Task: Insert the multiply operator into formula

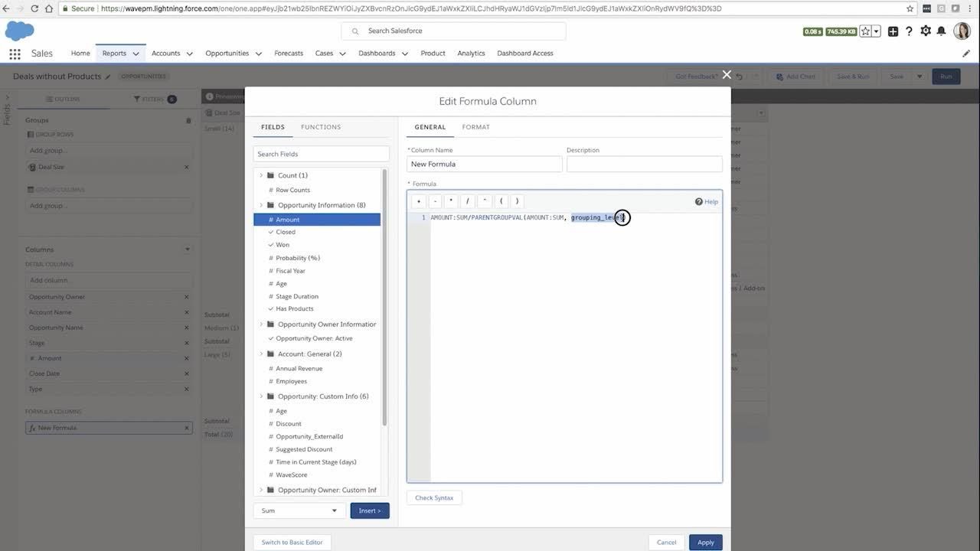Action: [x=451, y=201]
